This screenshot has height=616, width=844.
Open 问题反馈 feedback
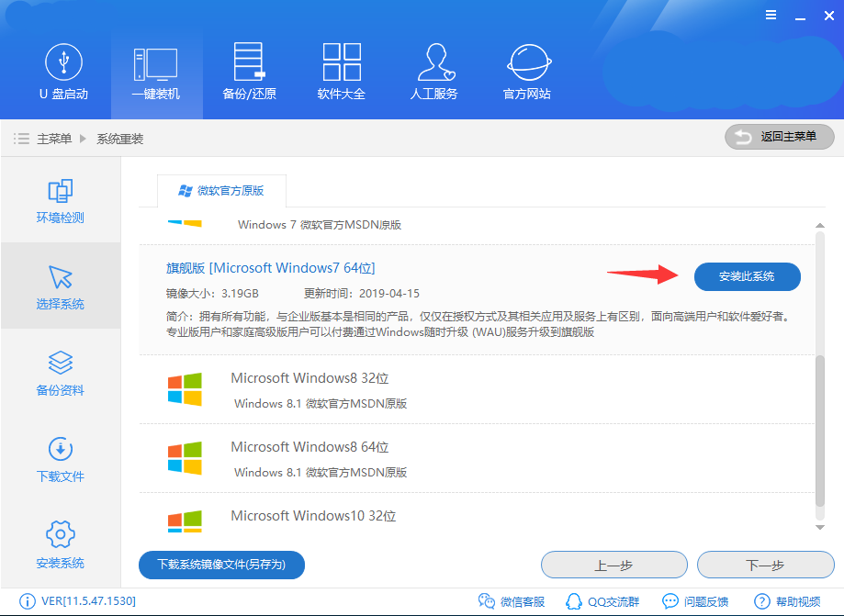[x=695, y=601]
